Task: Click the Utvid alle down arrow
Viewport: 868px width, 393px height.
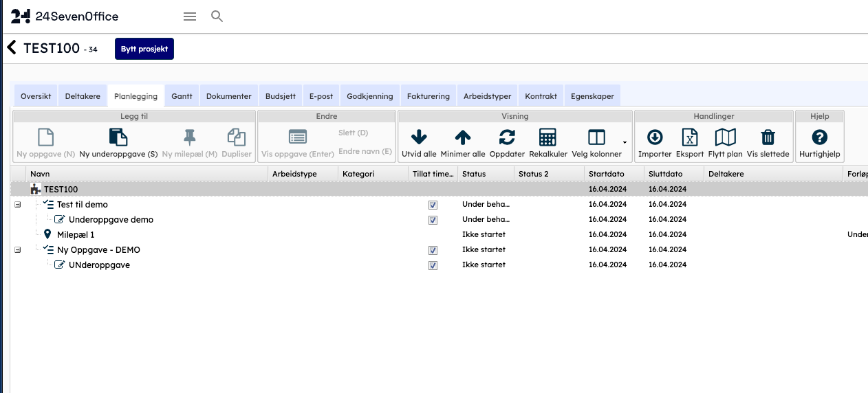Action: [x=419, y=137]
